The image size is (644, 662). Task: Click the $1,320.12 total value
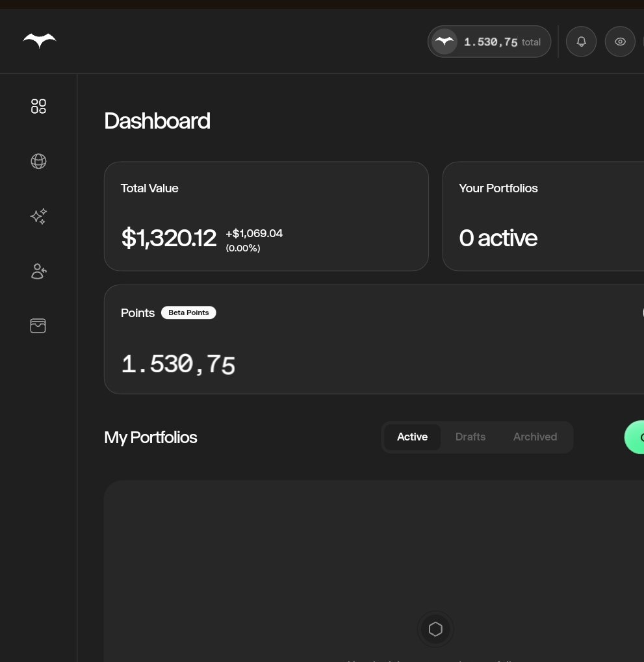click(x=168, y=238)
